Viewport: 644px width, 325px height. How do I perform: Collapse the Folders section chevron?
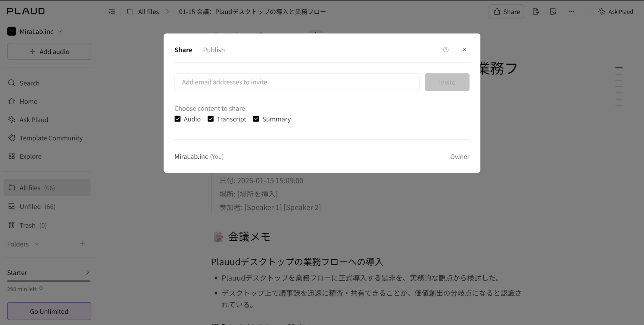37,244
